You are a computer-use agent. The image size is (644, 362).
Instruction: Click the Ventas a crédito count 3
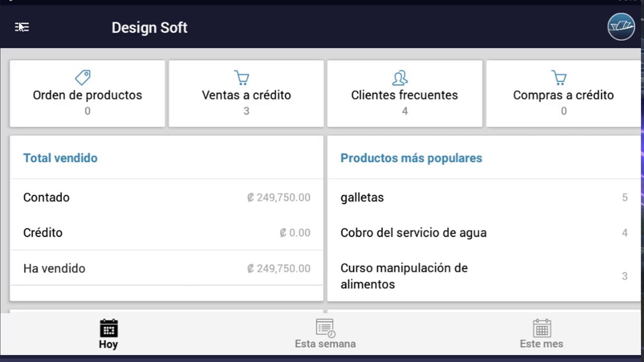tap(247, 111)
